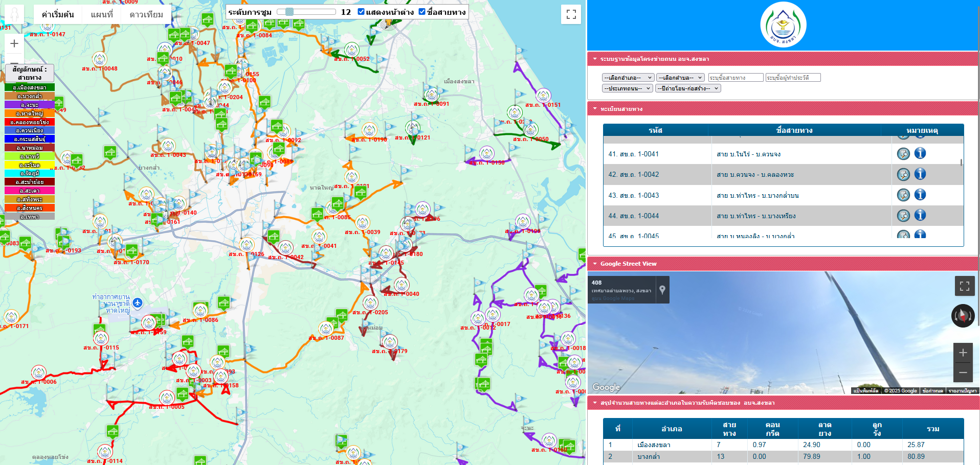This screenshot has height=465, width=980.
Task: Click the ค่าเริ่มต้น default view button
Action: (x=58, y=14)
